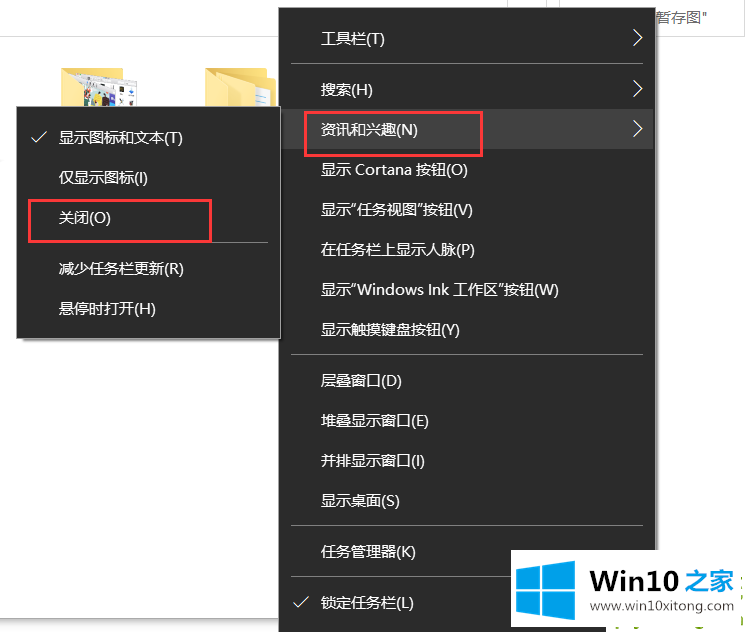746x632 pixels.
Task: Select 关闭(O) to turn off news
Action: pos(85,218)
